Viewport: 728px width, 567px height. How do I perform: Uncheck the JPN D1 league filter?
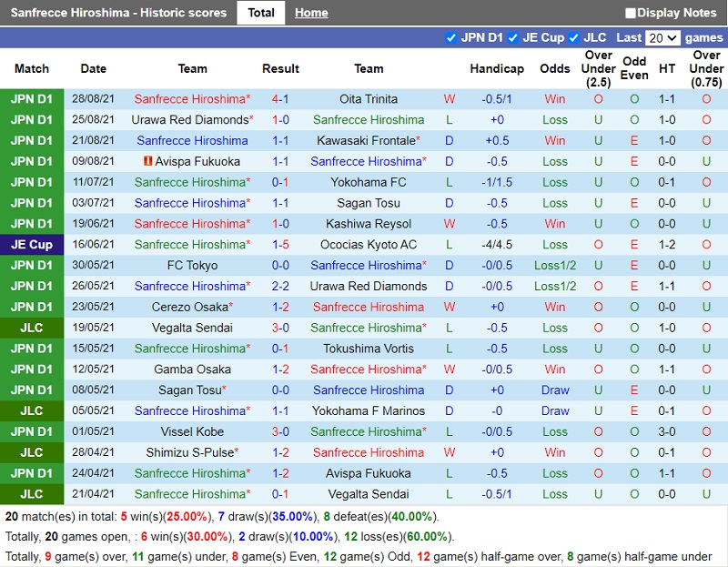(x=451, y=38)
